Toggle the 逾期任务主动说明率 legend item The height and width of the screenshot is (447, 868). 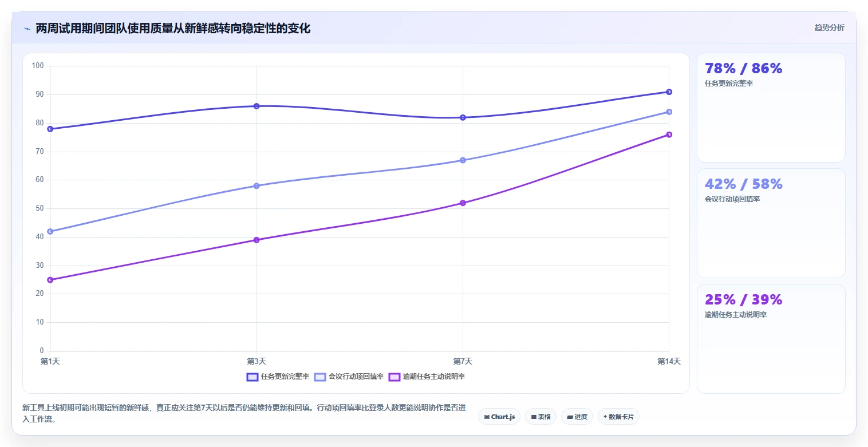tap(426, 377)
